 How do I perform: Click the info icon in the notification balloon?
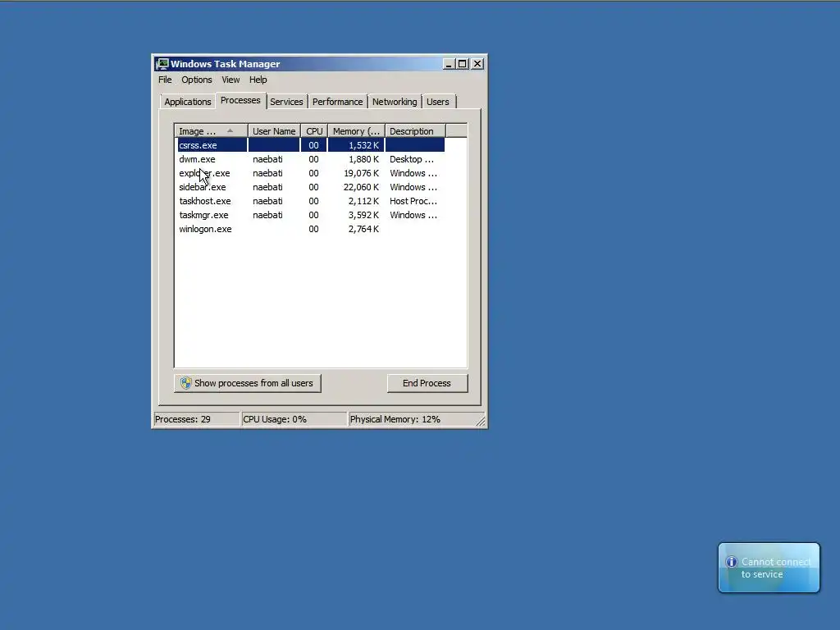click(731, 562)
